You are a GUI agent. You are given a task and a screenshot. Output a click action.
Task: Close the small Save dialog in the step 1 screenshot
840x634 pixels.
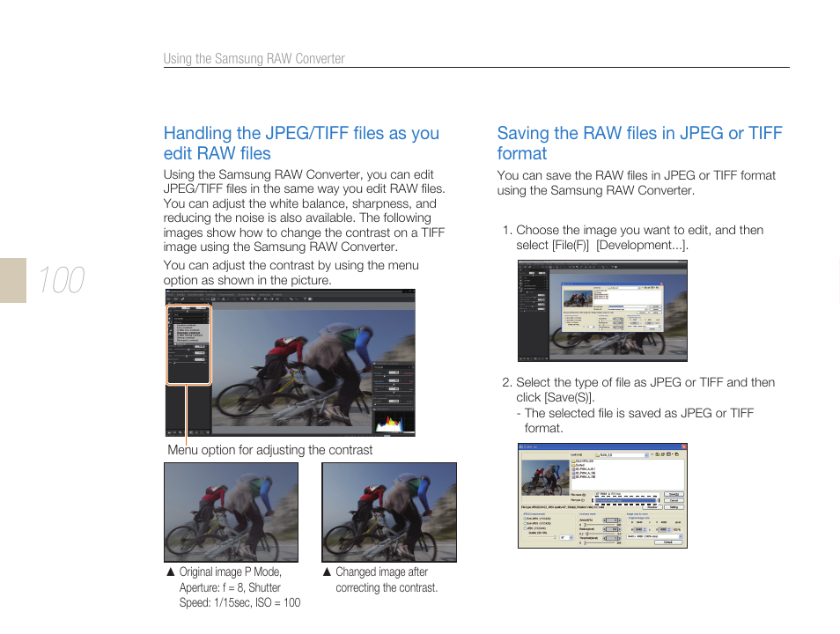point(660,284)
